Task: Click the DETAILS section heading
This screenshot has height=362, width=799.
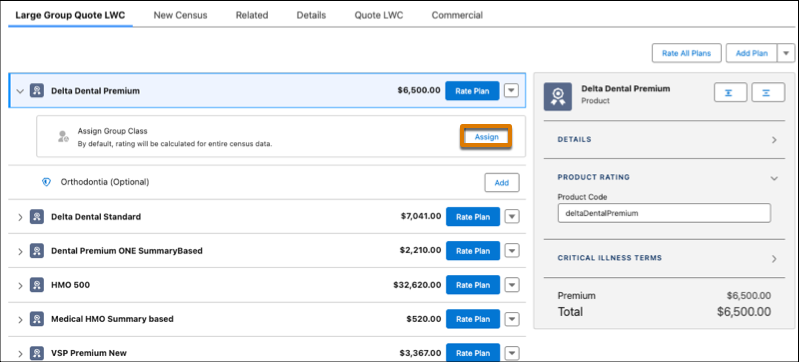Action: tap(574, 139)
